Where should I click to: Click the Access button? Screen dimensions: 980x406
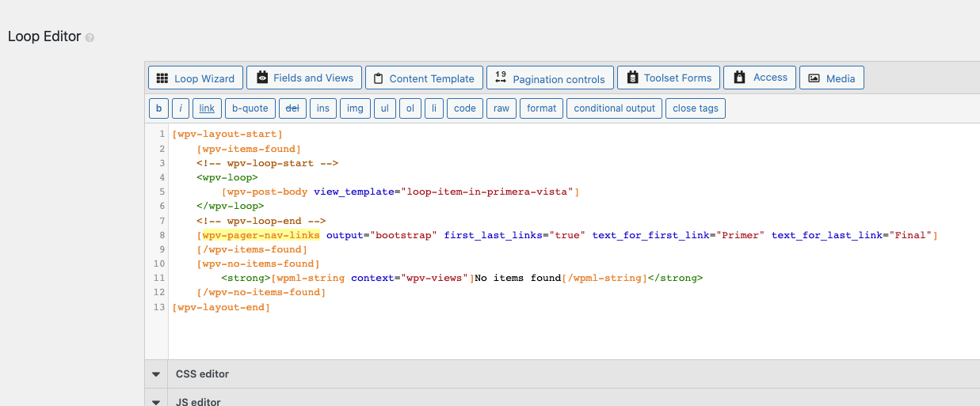point(760,78)
